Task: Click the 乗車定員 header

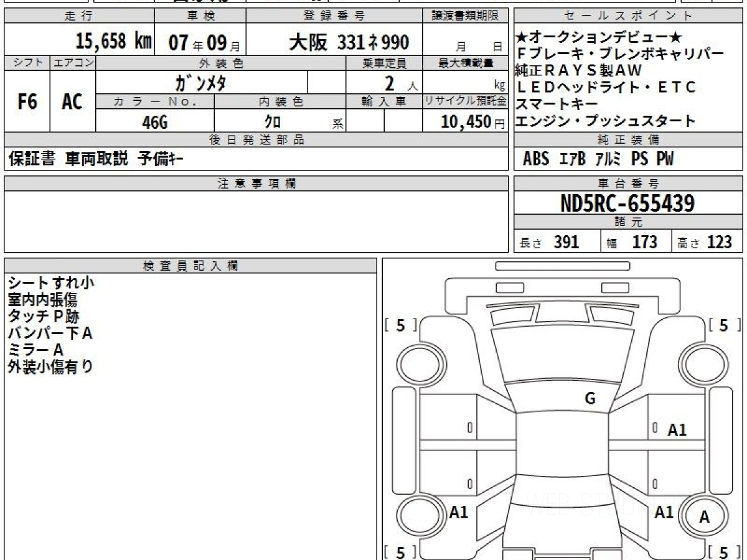Action: coord(384,63)
